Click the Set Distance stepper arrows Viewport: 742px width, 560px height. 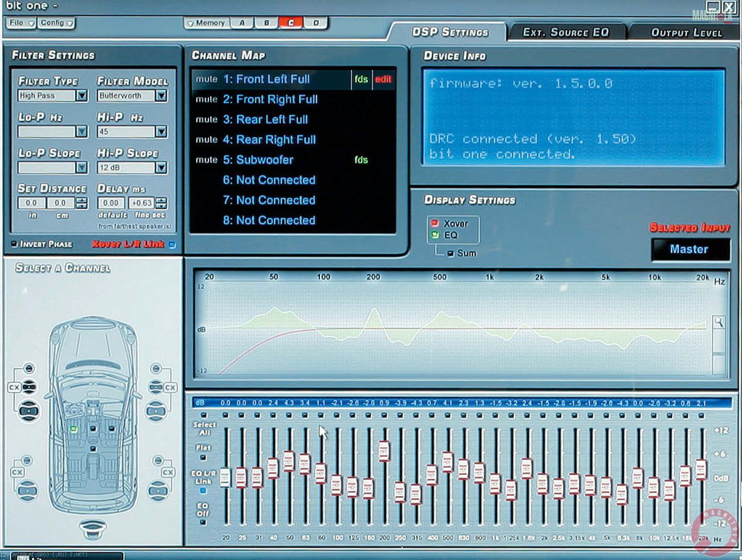(x=82, y=203)
